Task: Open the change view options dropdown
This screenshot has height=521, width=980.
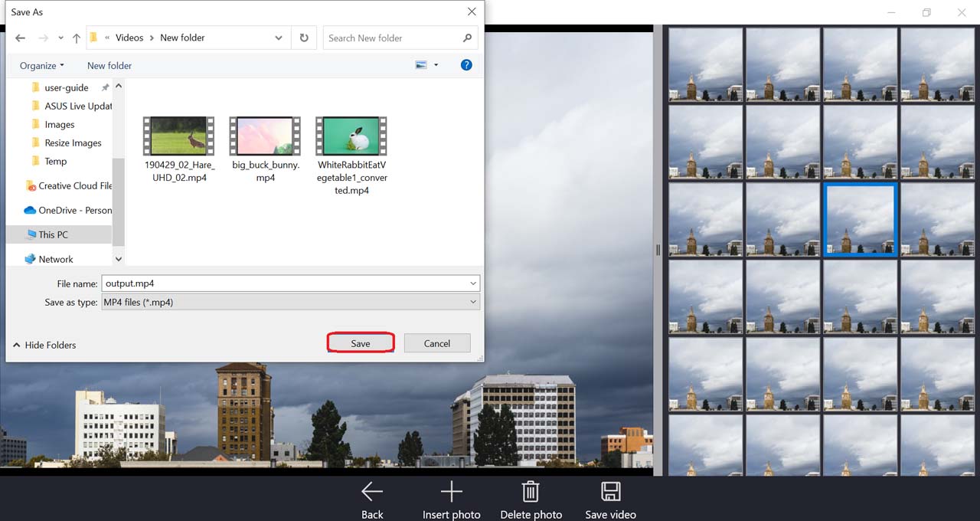Action: [436, 66]
